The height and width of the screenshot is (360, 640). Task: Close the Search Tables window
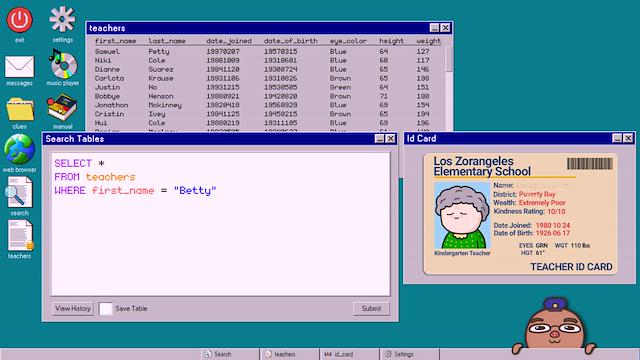pyautogui.click(x=391, y=139)
